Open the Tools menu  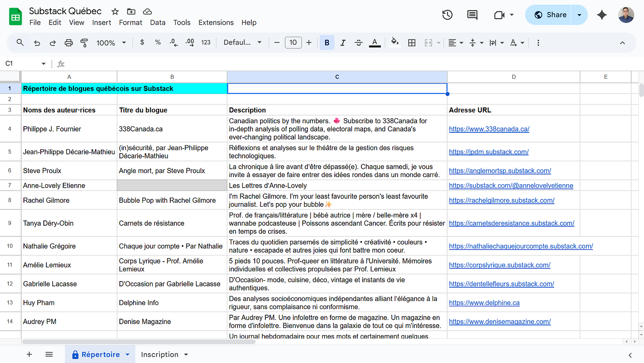tap(182, 23)
